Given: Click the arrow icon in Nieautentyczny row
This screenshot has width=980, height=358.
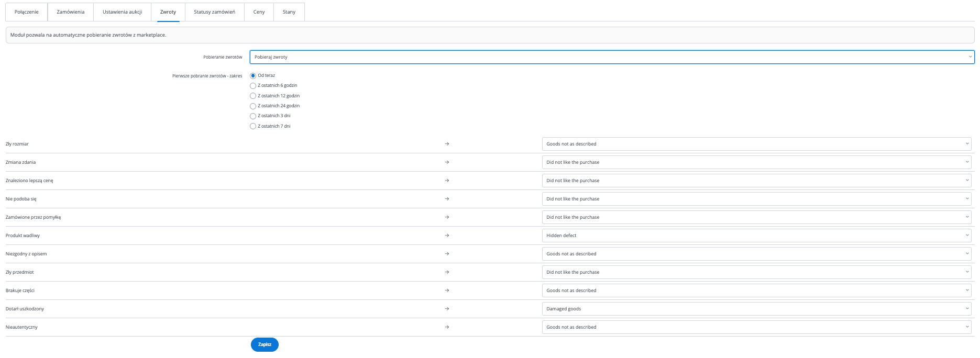Looking at the screenshot, I should point(447,327).
